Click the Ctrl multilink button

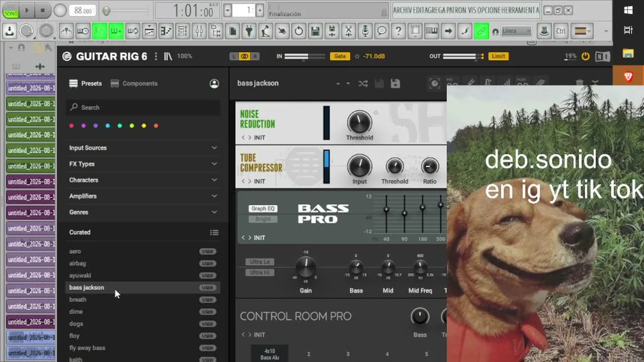561,31
